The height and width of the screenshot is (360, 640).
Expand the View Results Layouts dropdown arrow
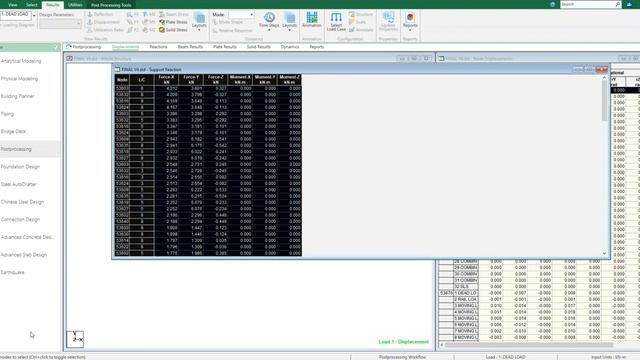[199, 30]
